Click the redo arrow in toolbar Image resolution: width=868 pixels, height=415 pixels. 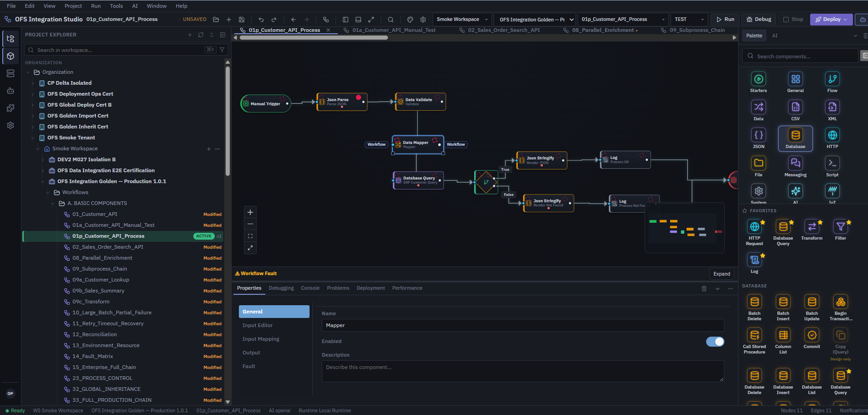click(274, 20)
